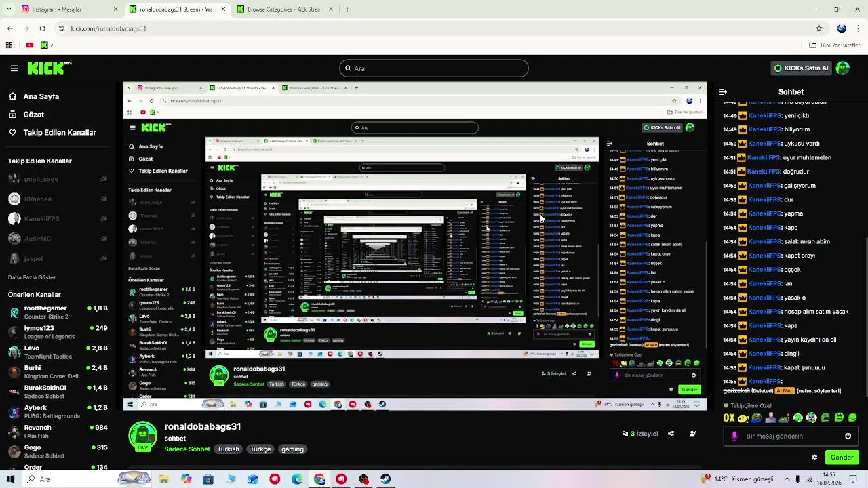Open Chrome three-dot menu

859,28
